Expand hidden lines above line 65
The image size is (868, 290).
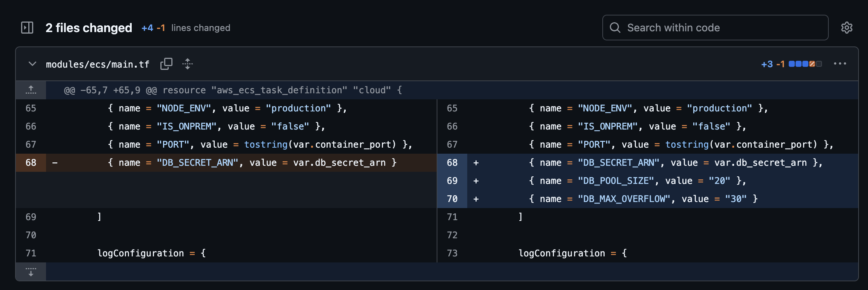31,90
